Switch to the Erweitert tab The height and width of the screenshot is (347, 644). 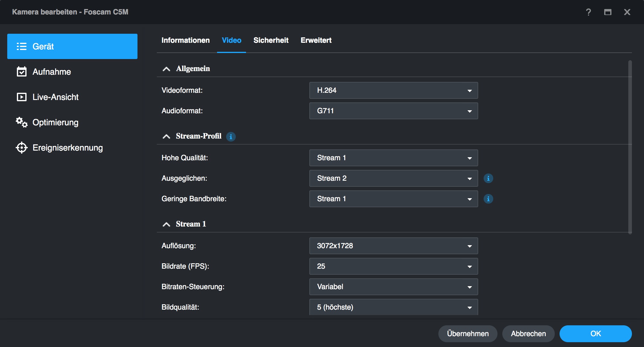(x=316, y=40)
